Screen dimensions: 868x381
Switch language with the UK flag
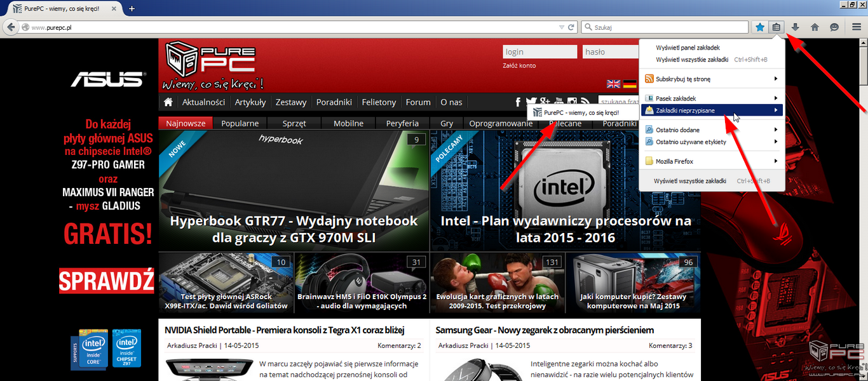click(x=613, y=84)
